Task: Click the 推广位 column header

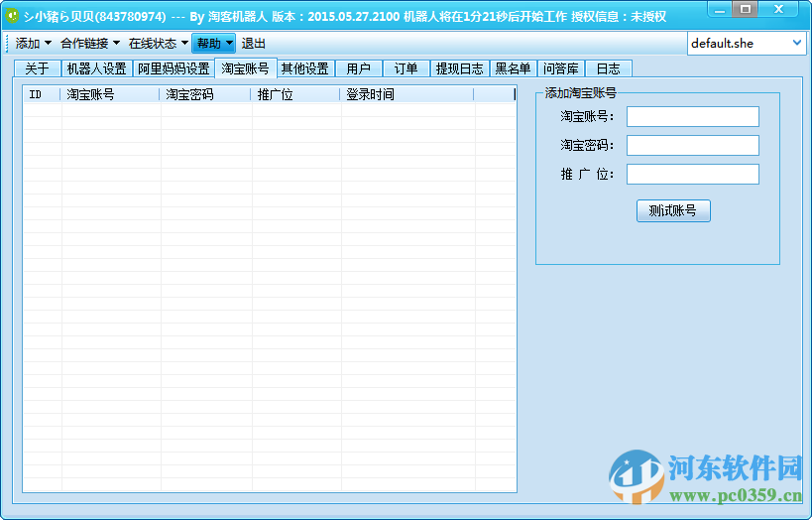Action: [295, 94]
